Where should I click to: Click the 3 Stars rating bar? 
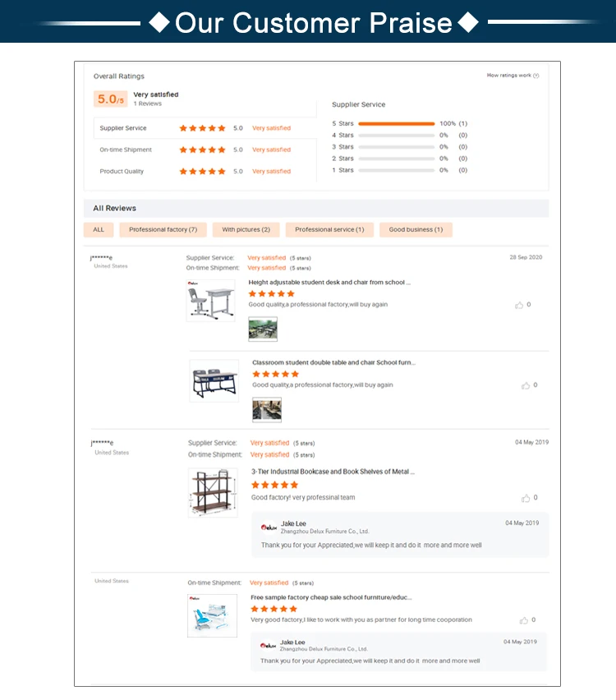pyautogui.click(x=397, y=147)
